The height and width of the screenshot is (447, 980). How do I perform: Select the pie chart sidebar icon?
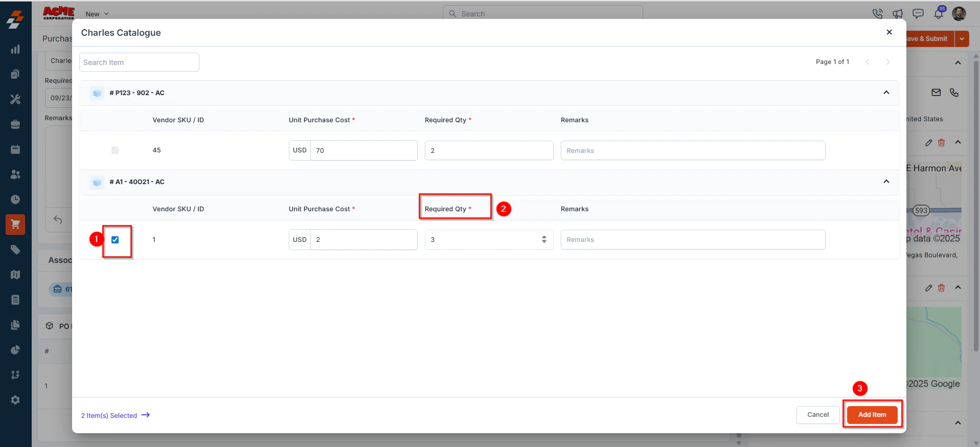tap(15, 350)
